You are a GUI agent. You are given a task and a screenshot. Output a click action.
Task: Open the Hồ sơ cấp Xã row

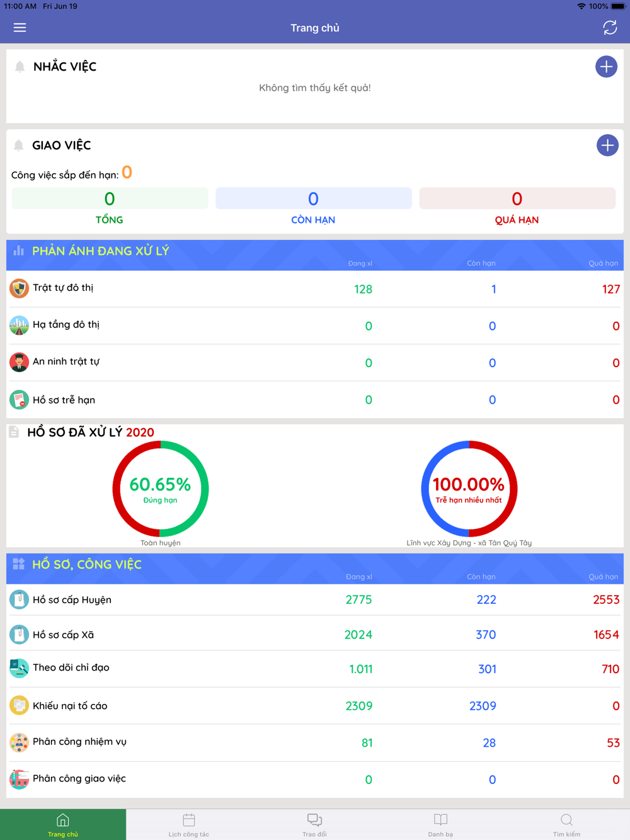pyautogui.click(x=315, y=634)
